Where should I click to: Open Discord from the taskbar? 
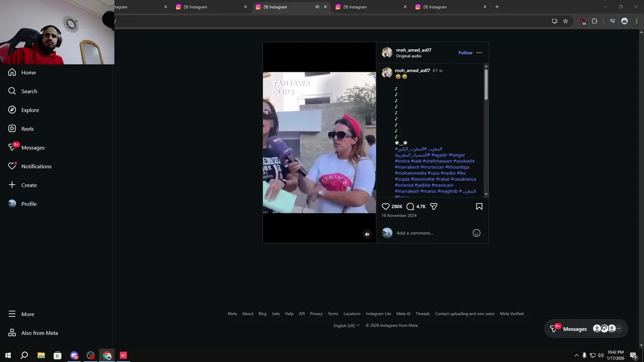[74, 355]
